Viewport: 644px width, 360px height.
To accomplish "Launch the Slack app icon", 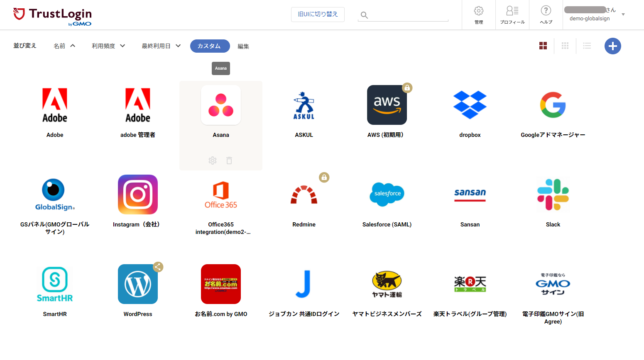I will pyautogui.click(x=553, y=195).
